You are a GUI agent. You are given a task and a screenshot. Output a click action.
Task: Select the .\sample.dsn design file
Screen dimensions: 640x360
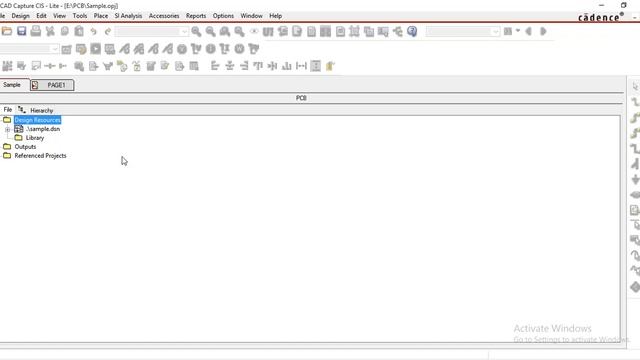[43, 129]
